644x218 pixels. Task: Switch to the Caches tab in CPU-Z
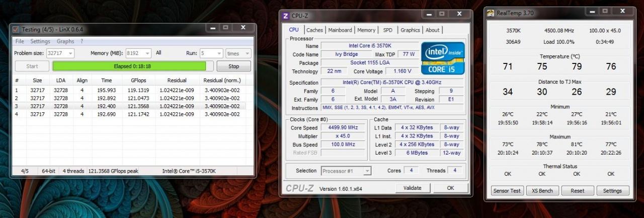coord(315,30)
